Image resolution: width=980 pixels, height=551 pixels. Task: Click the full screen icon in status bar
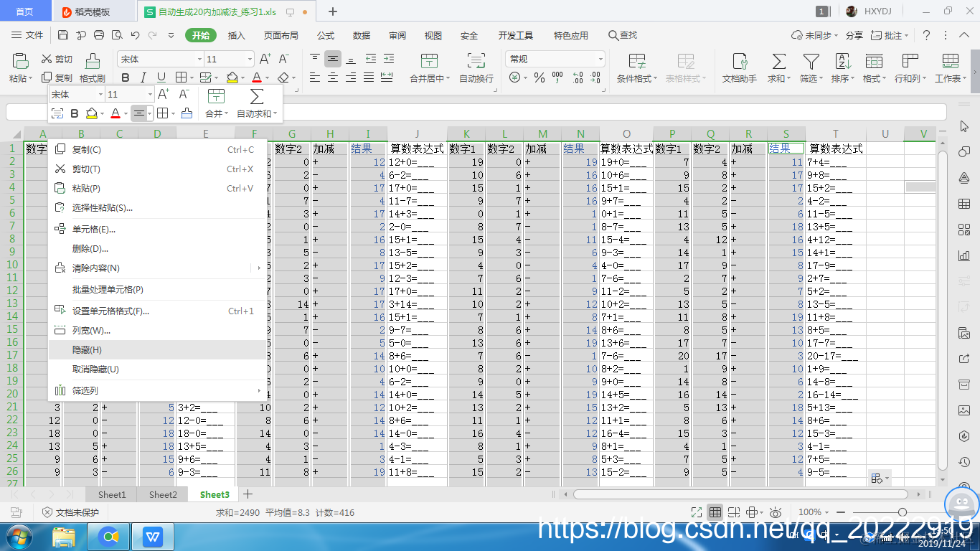696,512
